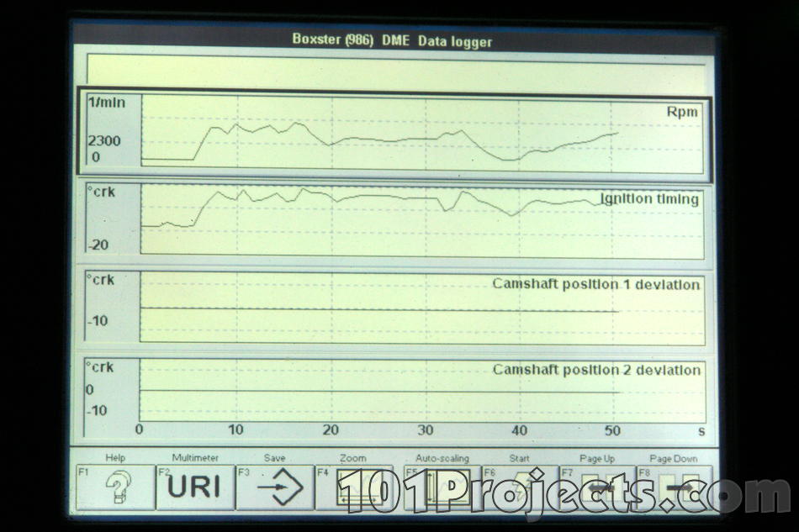The width and height of the screenshot is (799, 532).
Task: Click the 'Camshaft position 1 deviation' label
Action: pos(595,284)
